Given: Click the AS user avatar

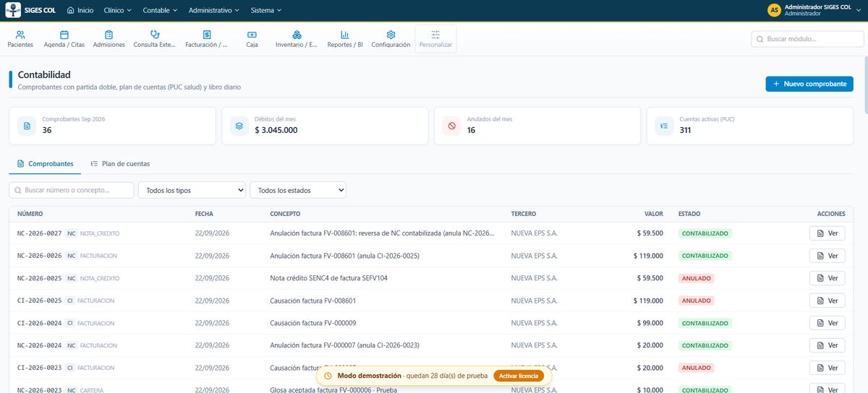Looking at the screenshot, I should [775, 10].
